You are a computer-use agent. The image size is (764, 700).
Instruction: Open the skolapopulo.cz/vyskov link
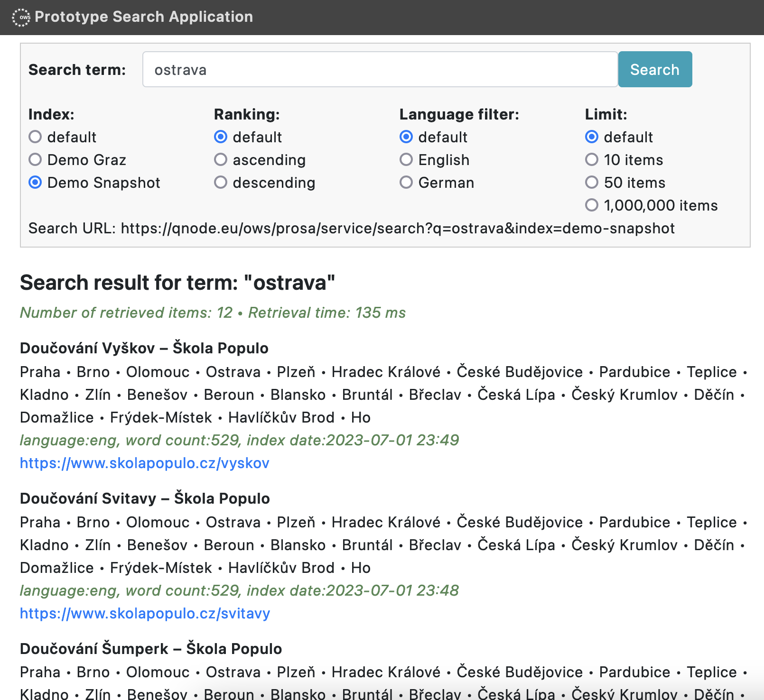pyautogui.click(x=145, y=463)
